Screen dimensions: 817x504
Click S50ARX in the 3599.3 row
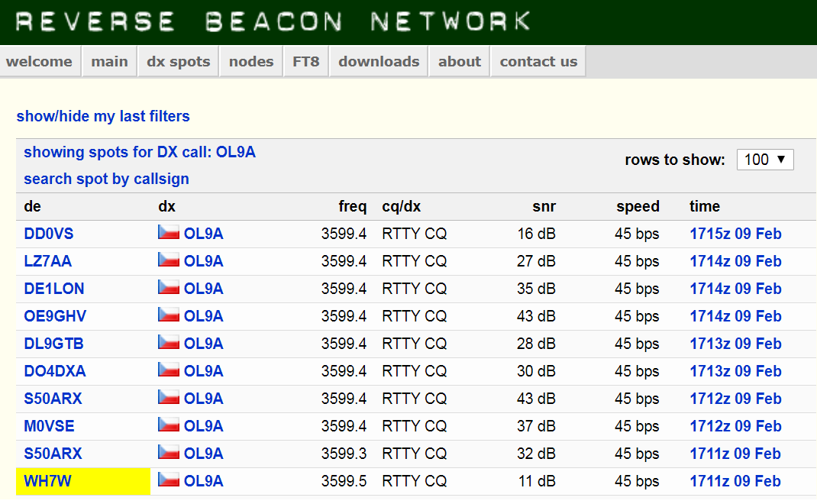(53, 454)
